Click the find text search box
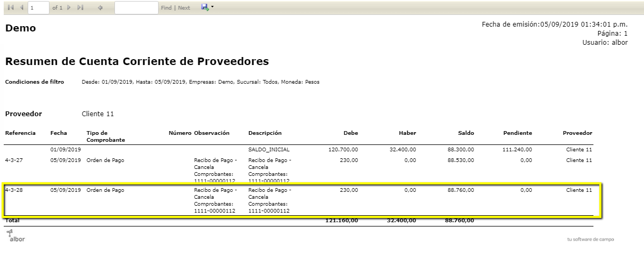The height and width of the screenshot is (259, 644). click(136, 8)
